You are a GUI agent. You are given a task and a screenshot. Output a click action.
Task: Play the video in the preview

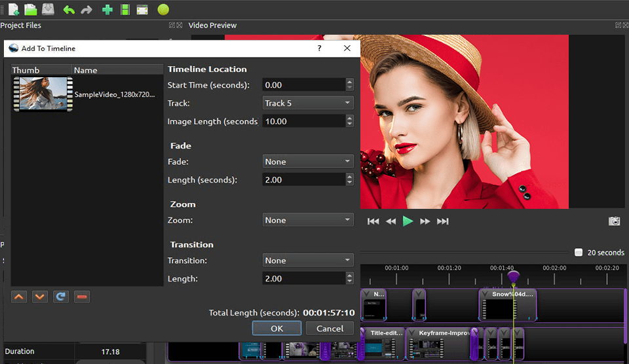coord(408,221)
